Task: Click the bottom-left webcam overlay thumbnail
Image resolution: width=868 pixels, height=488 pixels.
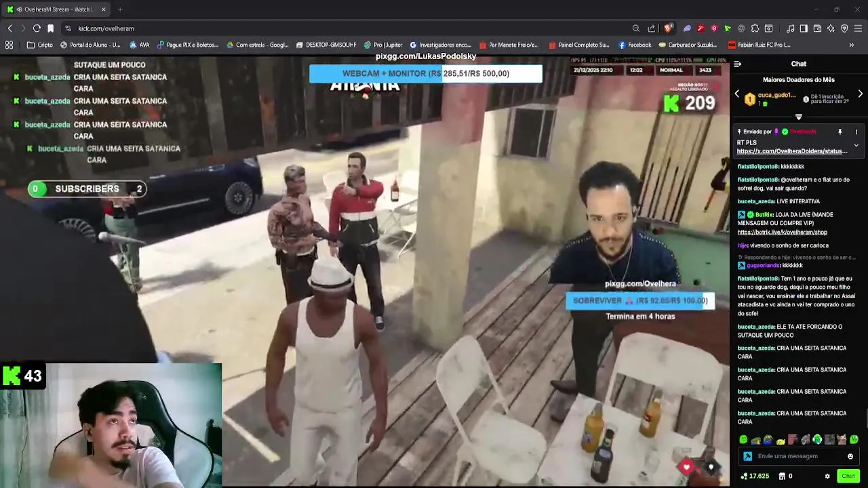Action: (111, 425)
